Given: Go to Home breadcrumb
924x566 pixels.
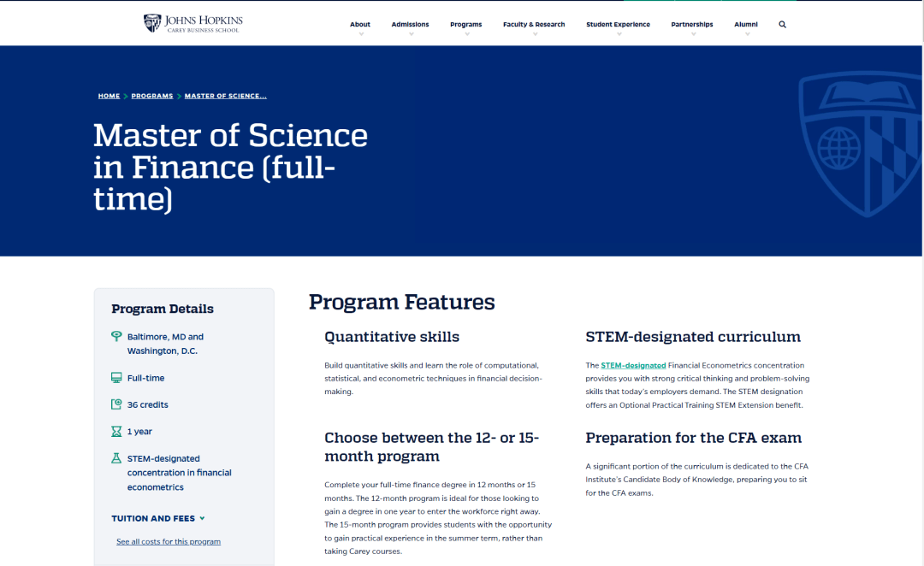Looking at the screenshot, I should [x=109, y=96].
